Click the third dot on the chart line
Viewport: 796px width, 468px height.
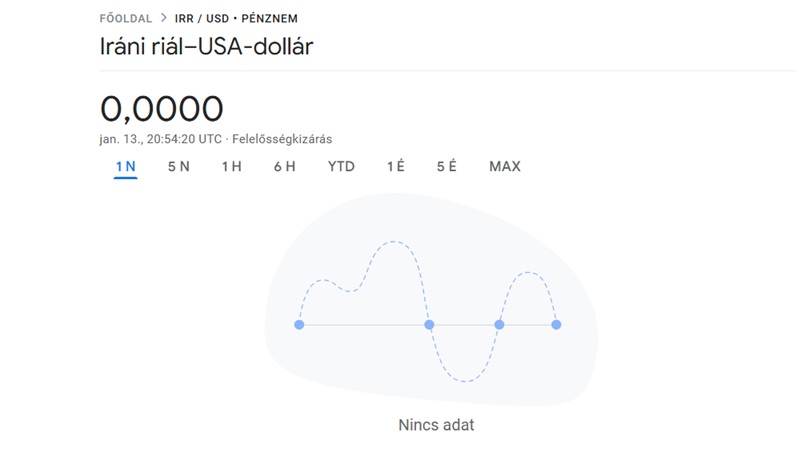tap(499, 325)
